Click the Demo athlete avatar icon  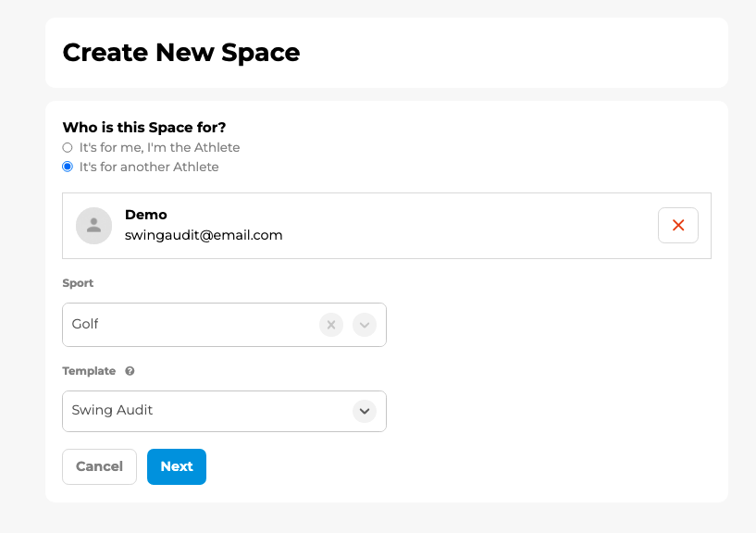coord(94,226)
